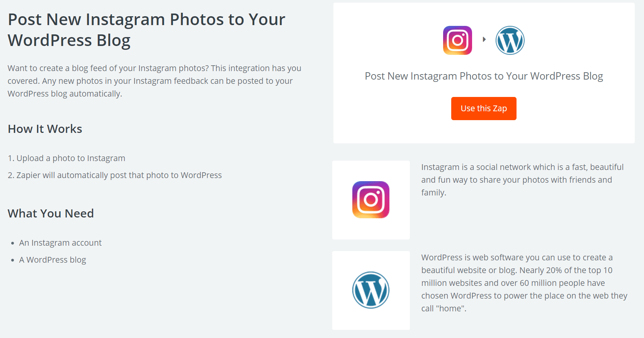
Task: Select the A WordPress blog list item
Action: click(52, 260)
